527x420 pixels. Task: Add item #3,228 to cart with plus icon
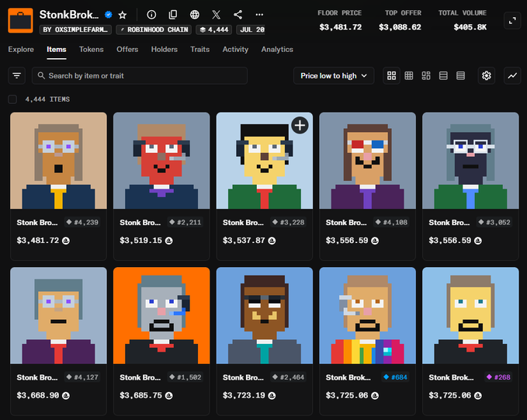(x=300, y=126)
